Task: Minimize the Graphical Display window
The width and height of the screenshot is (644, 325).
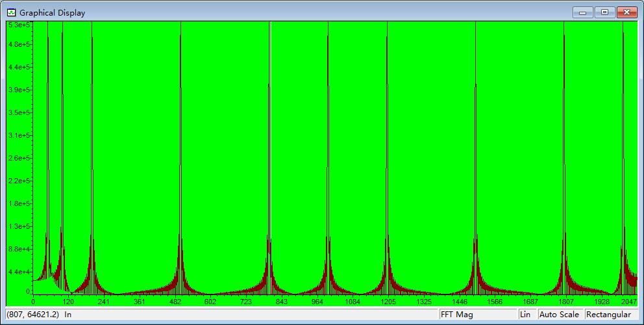Action: (582, 12)
